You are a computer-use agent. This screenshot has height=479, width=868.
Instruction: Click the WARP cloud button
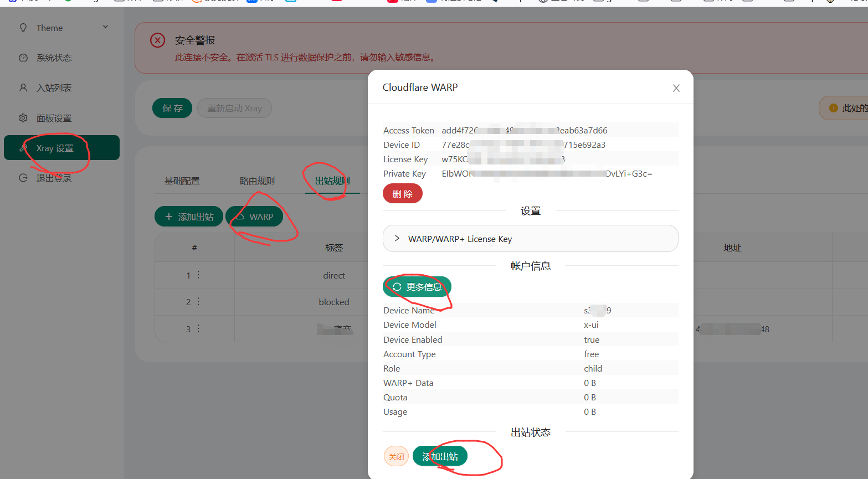254,217
